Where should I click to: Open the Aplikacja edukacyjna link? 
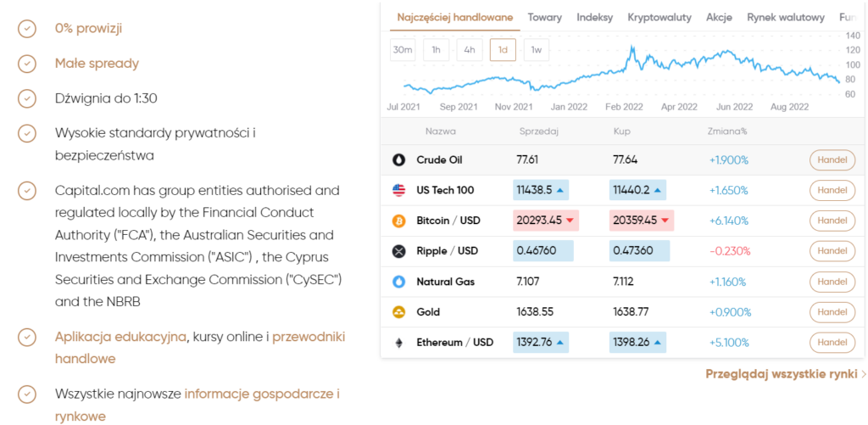tap(120, 337)
